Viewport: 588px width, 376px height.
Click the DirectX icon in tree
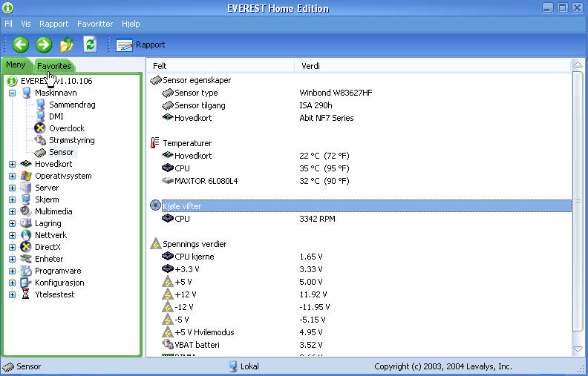25,247
